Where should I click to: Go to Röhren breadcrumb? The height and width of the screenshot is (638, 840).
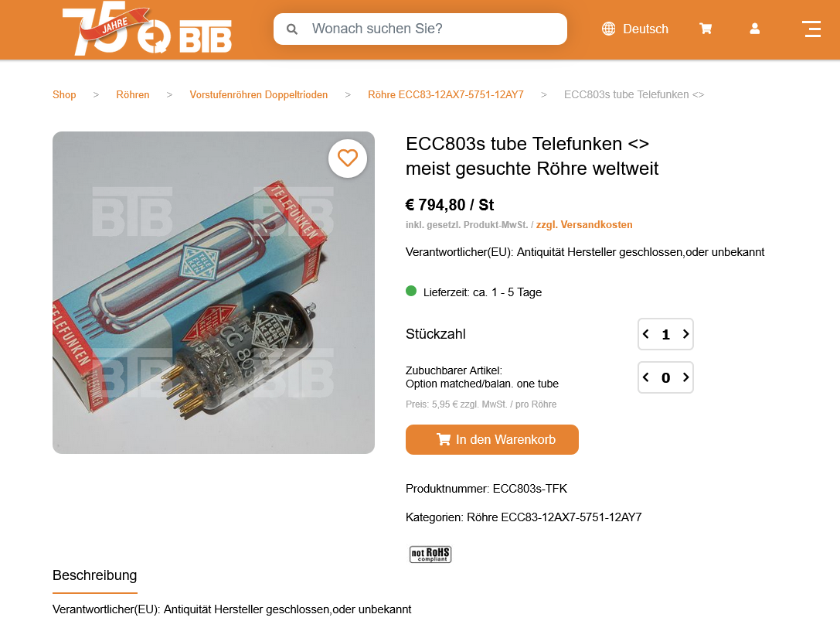tap(132, 95)
